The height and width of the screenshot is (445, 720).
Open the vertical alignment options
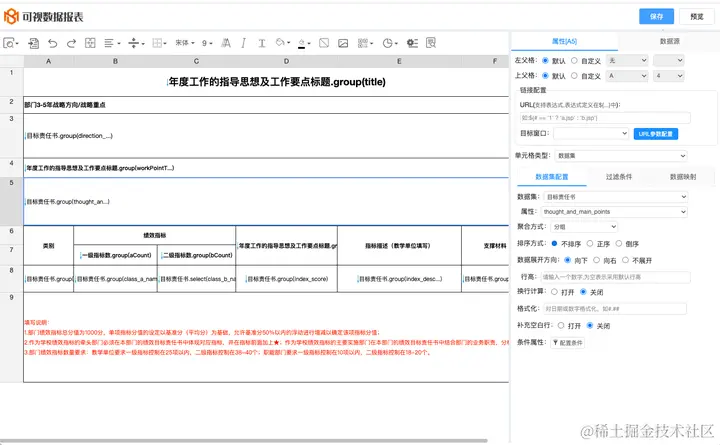point(136,43)
